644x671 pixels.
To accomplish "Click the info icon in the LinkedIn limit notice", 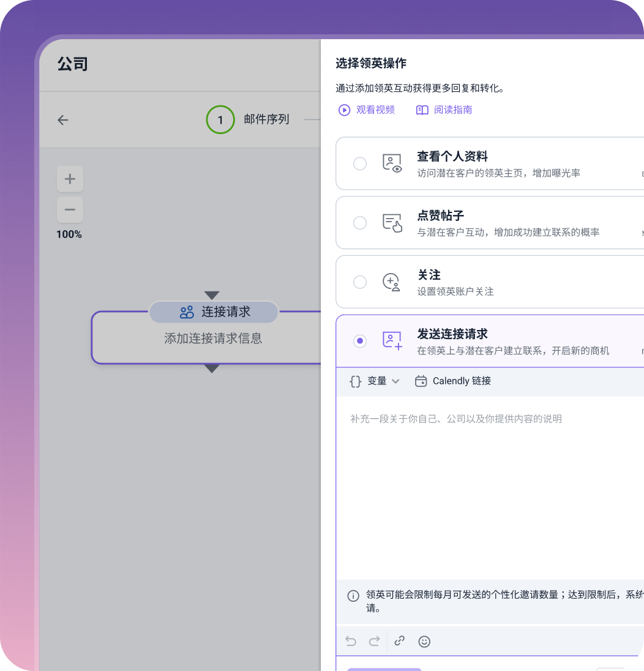I will point(353,596).
